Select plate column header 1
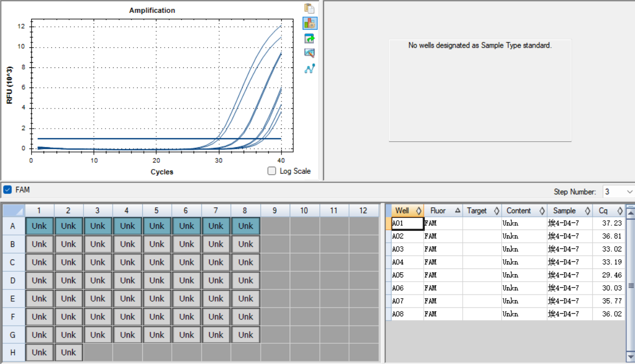The image size is (635, 364). click(x=39, y=211)
